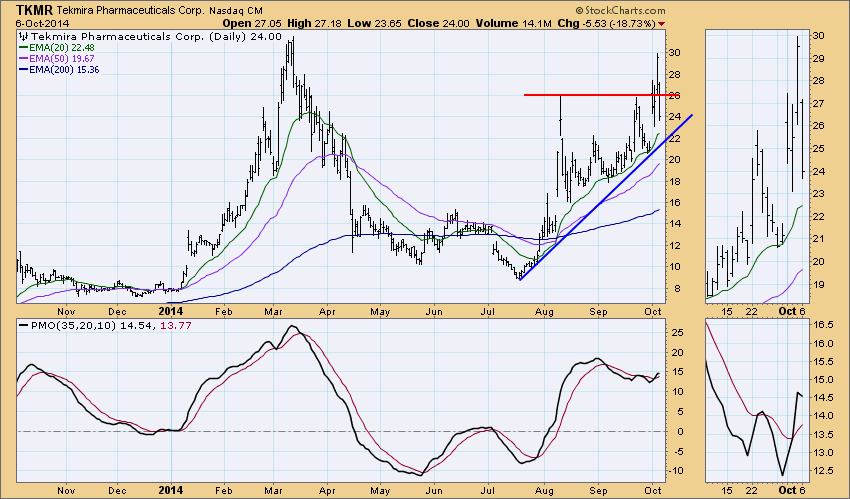The width and height of the screenshot is (850, 499).
Task: Click the Volume 14.1M value
Action: pyautogui.click(x=514, y=23)
